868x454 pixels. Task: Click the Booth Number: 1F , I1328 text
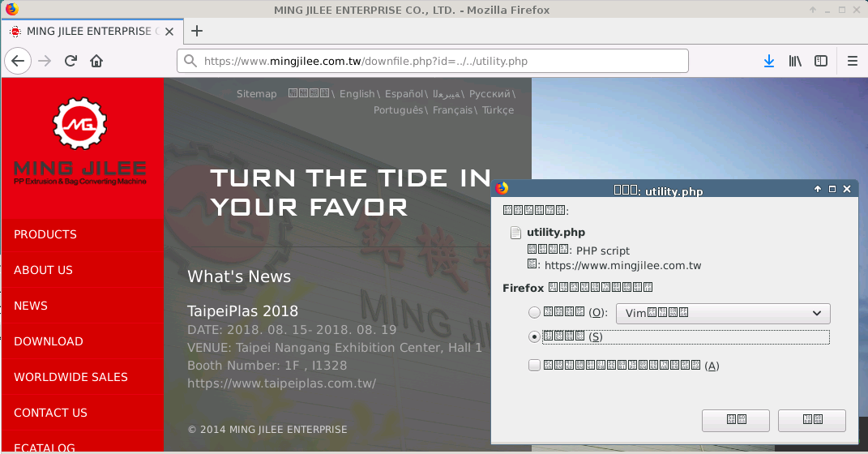click(x=267, y=366)
